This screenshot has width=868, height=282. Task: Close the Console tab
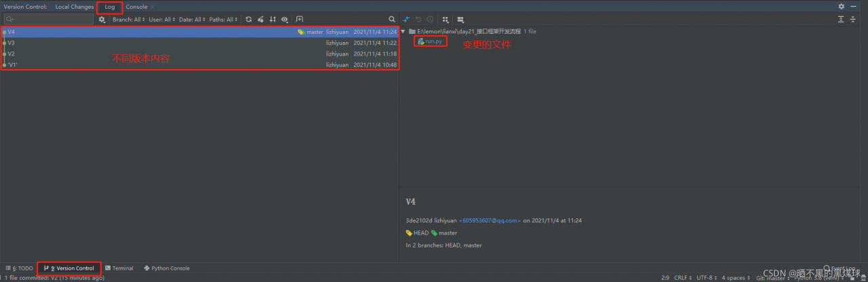coord(153,7)
